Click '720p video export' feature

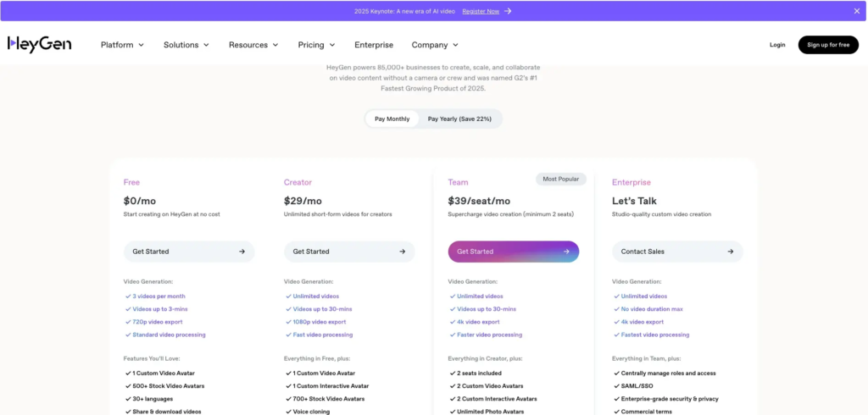[x=157, y=322]
